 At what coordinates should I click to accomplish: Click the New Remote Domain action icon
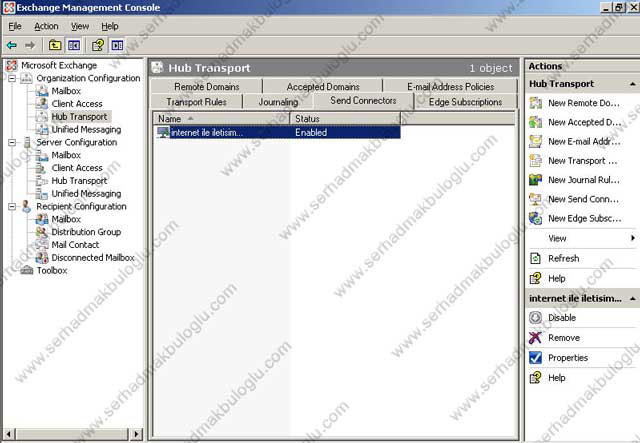pos(536,103)
